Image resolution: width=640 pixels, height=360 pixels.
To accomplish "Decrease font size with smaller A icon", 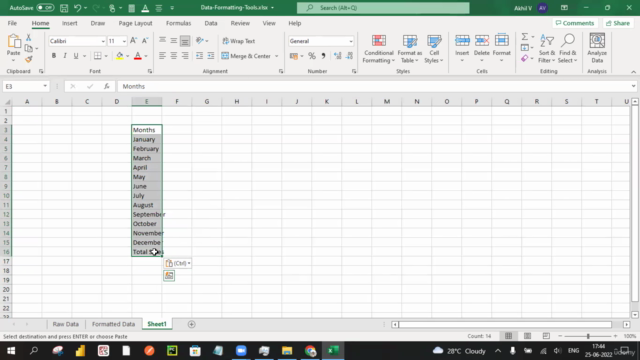I will (x=145, y=41).
